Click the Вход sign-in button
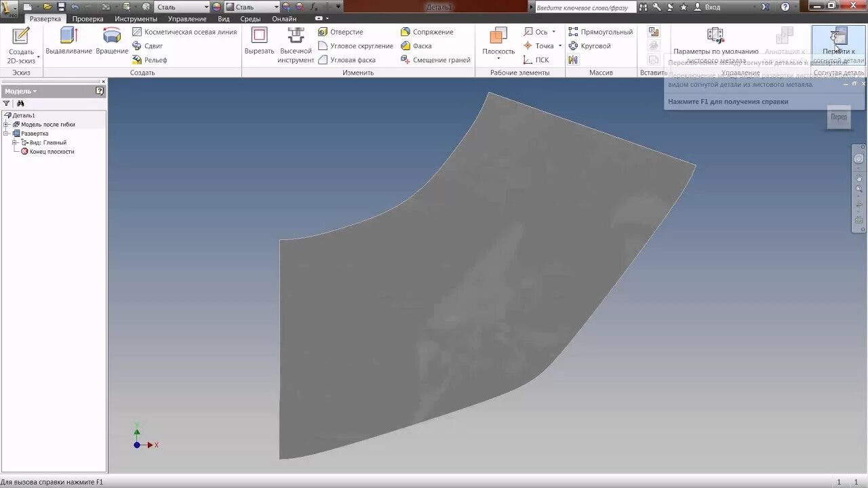This screenshot has width=868, height=488. (707, 7)
